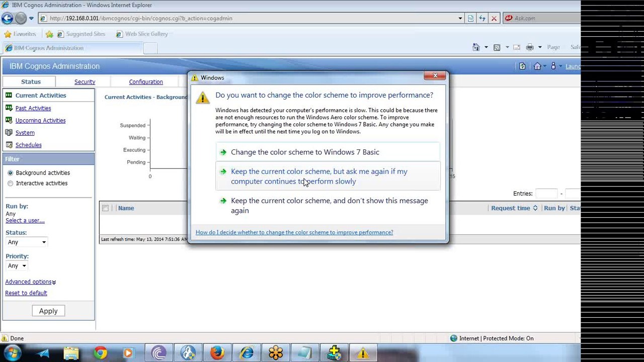The image size is (644, 362).
Task: Click the Print icon in command bar
Action: click(x=530, y=47)
